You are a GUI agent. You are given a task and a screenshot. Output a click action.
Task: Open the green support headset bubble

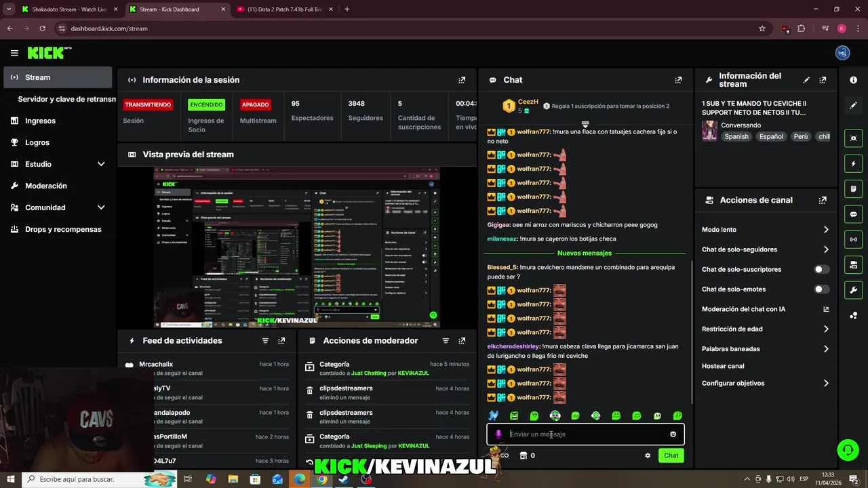[x=847, y=449]
